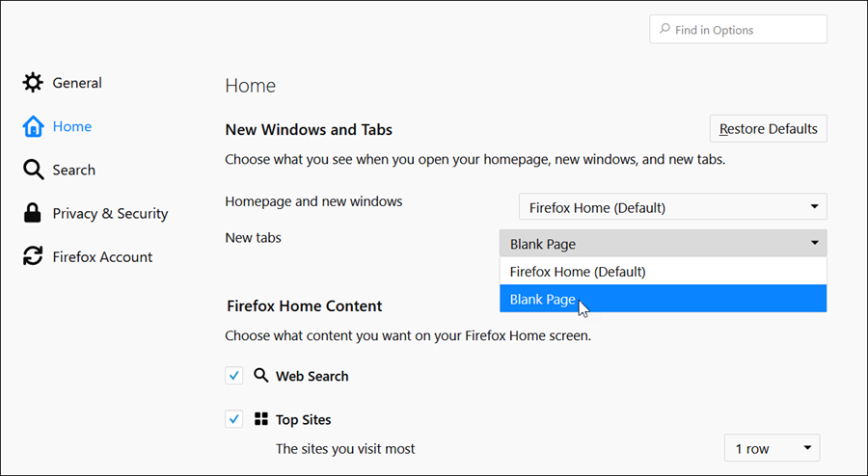Open the Homepage and new windows dropdown
Image resolution: width=868 pixels, height=476 pixels.
point(672,207)
